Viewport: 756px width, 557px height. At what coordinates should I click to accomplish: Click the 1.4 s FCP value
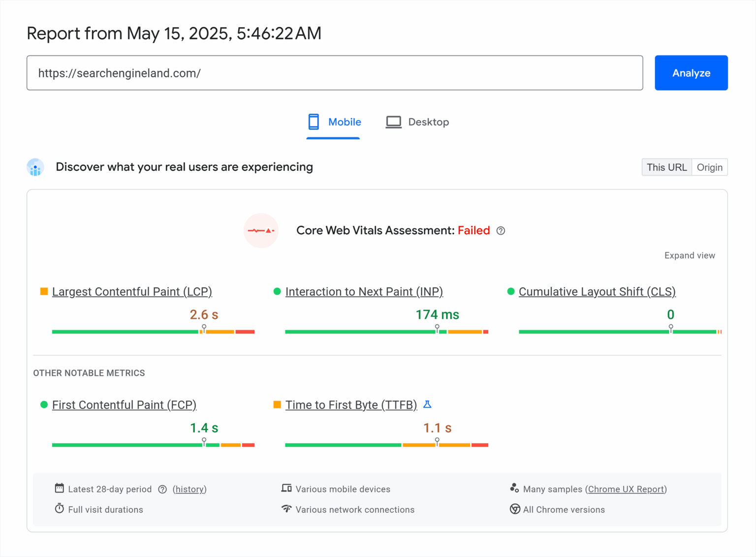coord(204,428)
